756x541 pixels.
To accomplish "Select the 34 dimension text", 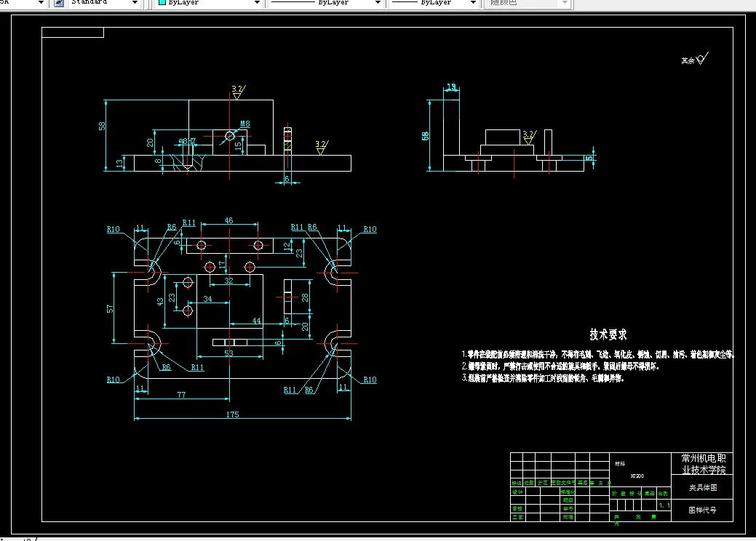I will (207, 299).
